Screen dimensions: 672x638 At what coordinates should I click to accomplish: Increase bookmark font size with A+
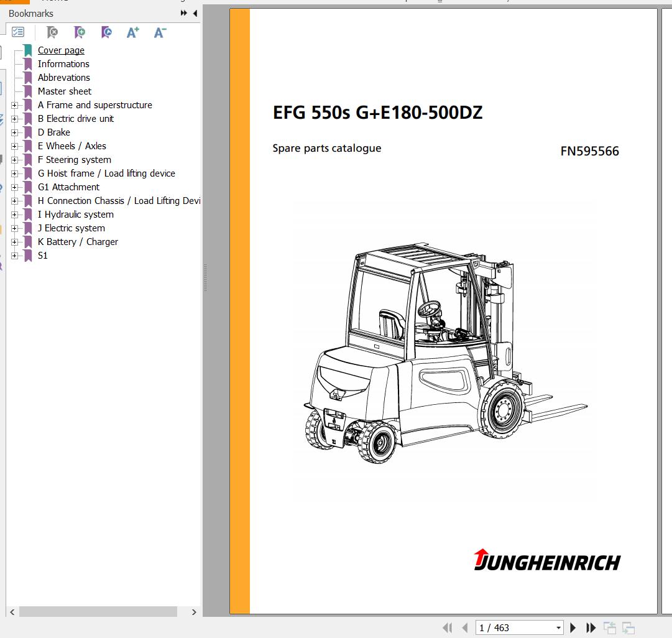pyautogui.click(x=133, y=32)
